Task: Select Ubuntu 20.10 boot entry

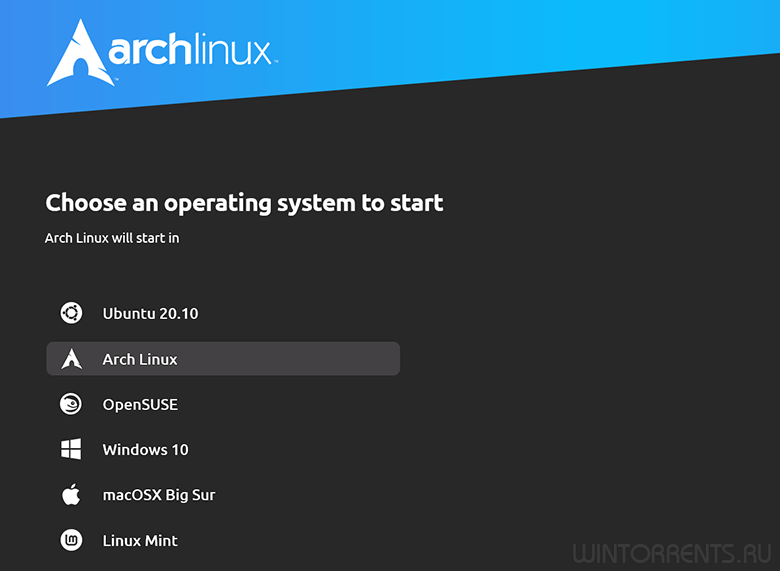Action: 150,313
